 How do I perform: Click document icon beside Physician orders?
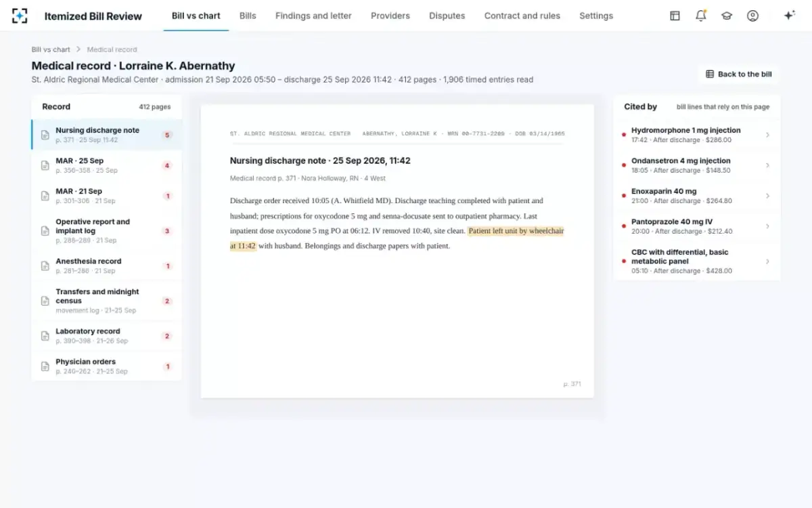click(45, 366)
